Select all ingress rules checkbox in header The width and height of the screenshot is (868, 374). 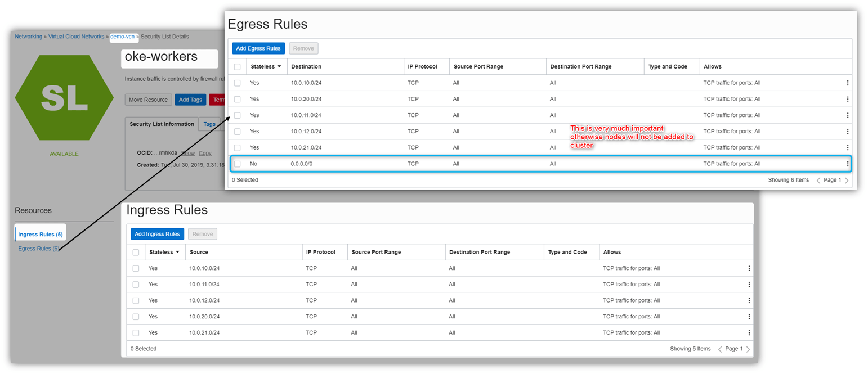click(136, 252)
